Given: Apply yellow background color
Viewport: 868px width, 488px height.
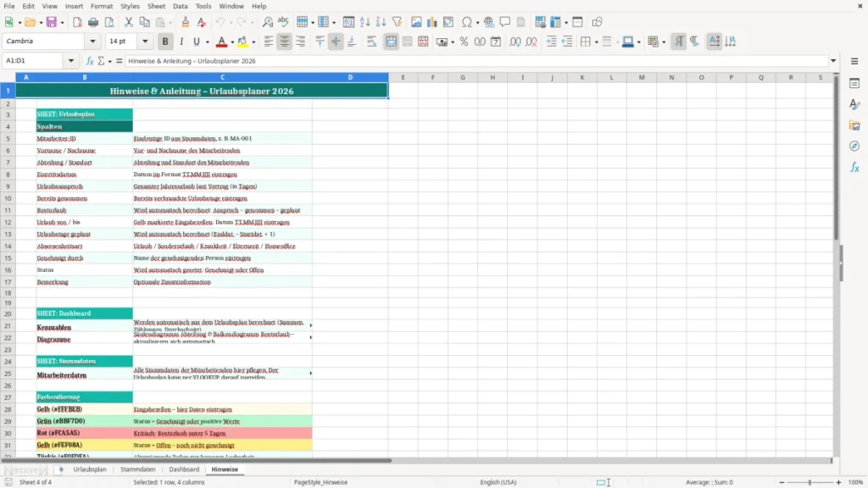Looking at the screenshot, I should (243, 42).
